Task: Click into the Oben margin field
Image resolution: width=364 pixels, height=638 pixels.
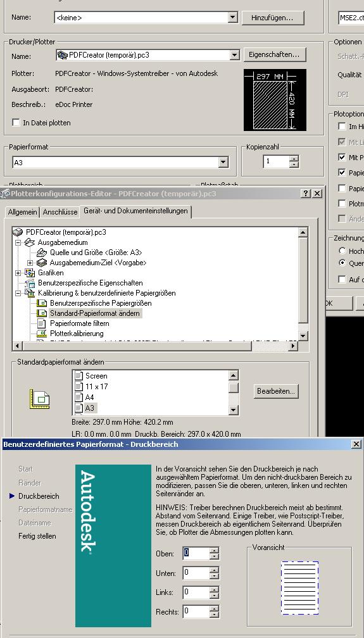Action: click(196, 553)
